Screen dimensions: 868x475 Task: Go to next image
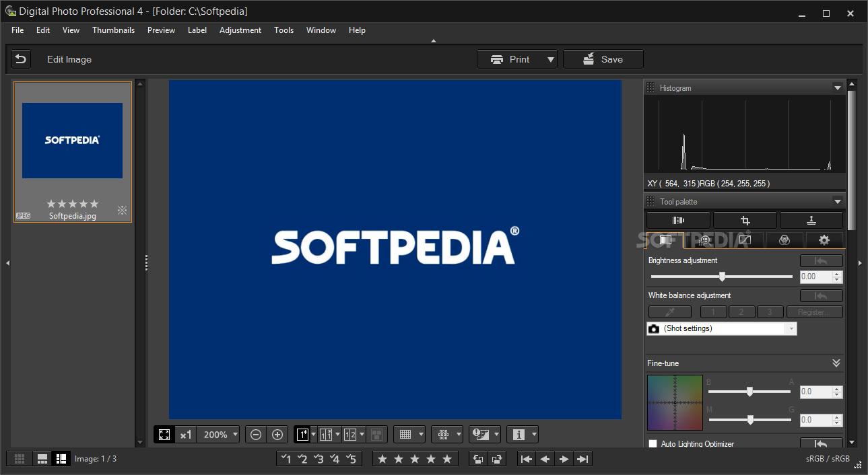(564, 459)
